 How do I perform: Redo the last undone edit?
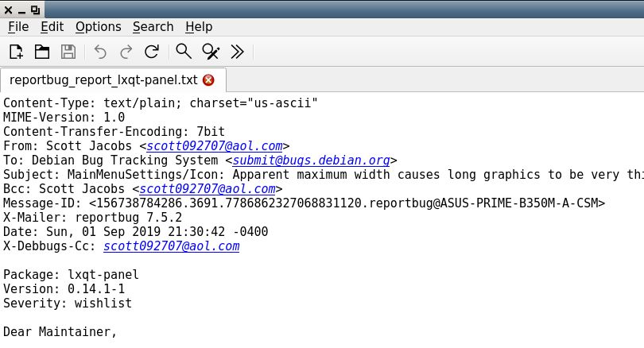[x=126, y=52]
